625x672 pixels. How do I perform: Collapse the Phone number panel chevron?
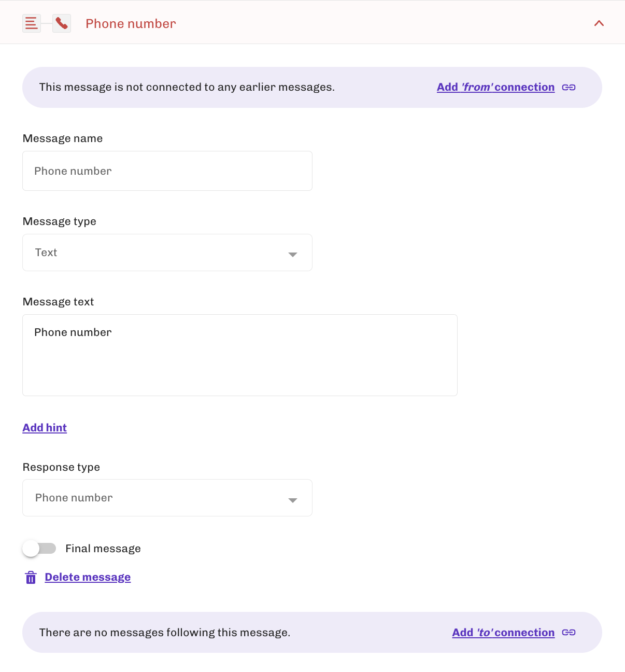point(599,23)
